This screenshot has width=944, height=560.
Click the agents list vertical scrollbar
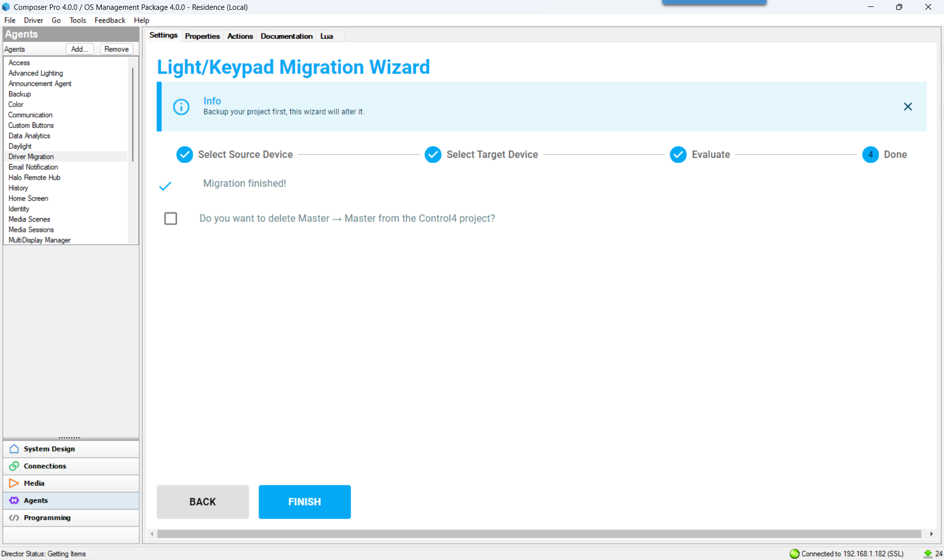coord(133,114)
